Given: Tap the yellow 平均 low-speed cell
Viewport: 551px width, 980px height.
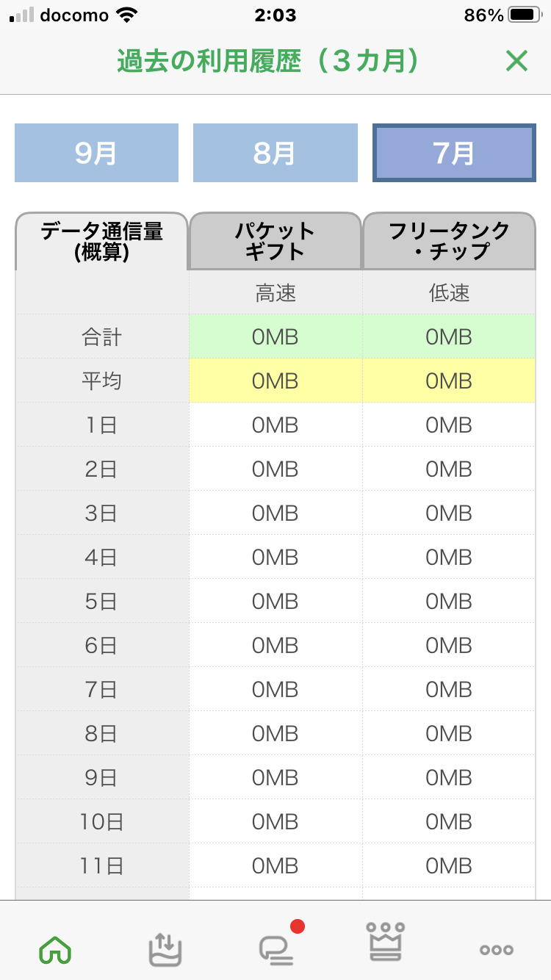Looking at the screenshot, I should tap(449, 381).
